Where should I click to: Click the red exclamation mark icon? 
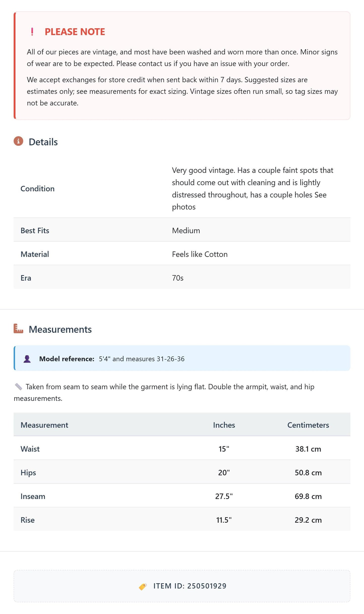click(32, 32)
